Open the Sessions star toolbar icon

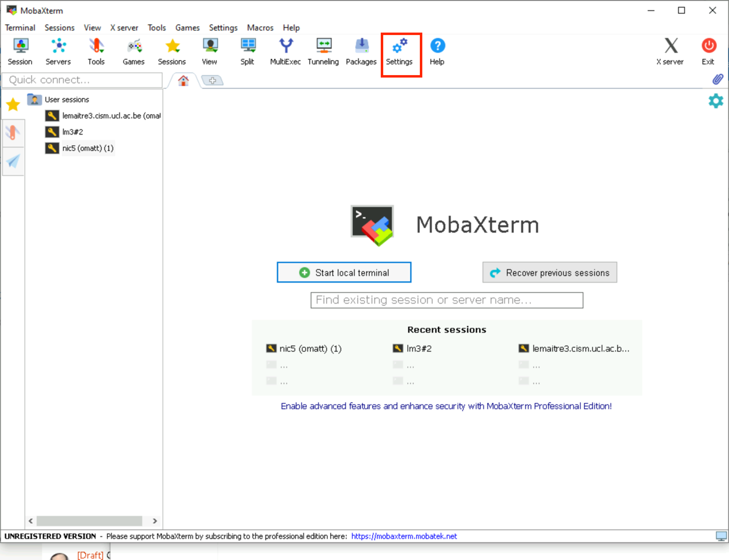pyautogui.click(x=172, y=52)
